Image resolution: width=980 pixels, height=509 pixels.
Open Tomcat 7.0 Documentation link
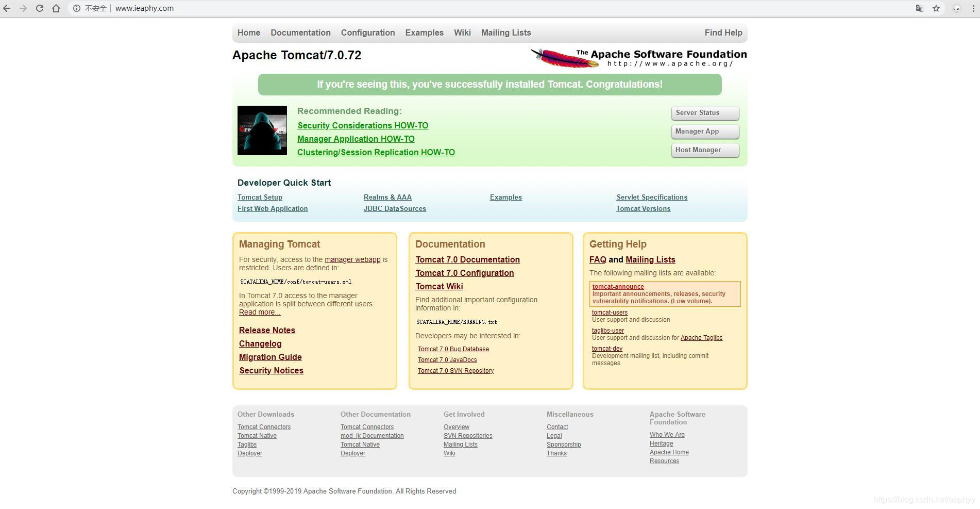[x=468, y=259]
